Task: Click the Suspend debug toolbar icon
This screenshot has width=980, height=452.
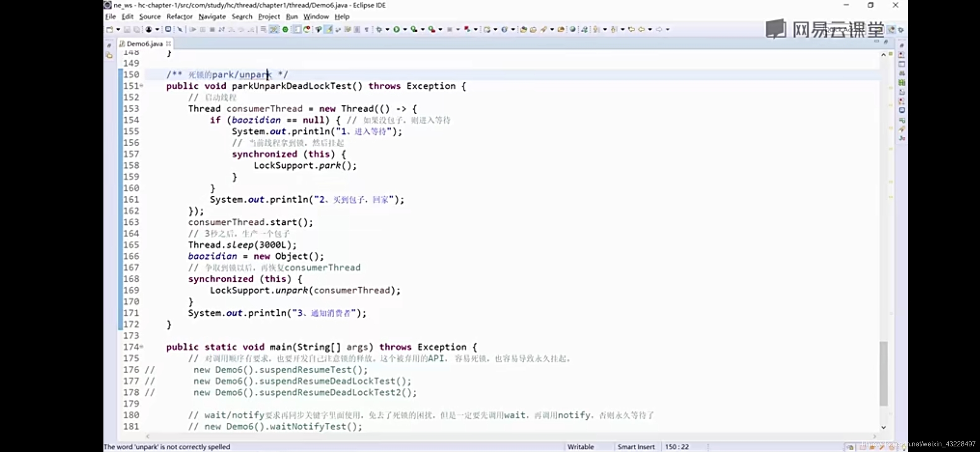Action: (203, 29)
